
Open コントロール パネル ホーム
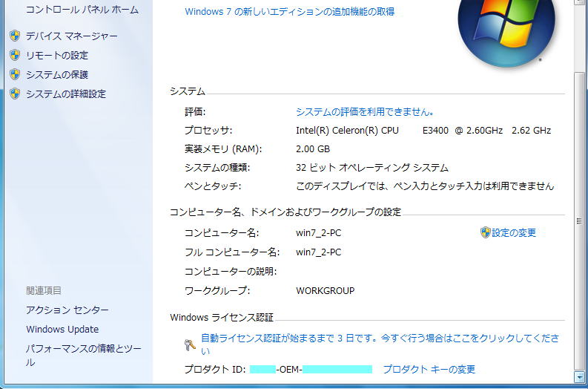[82, 10]
